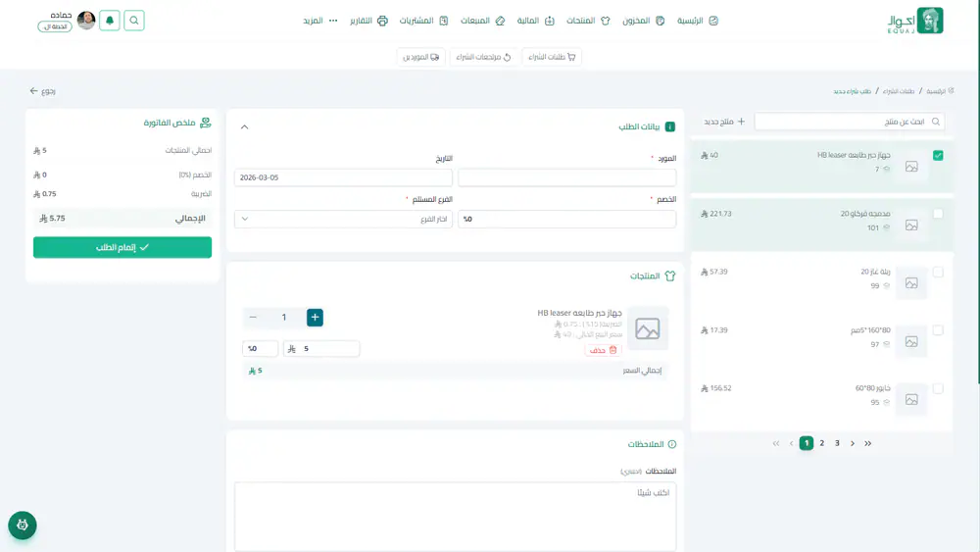This screenshot has width=980, height=552.
Task: Go to next page arrow
Action: point(853,443)
